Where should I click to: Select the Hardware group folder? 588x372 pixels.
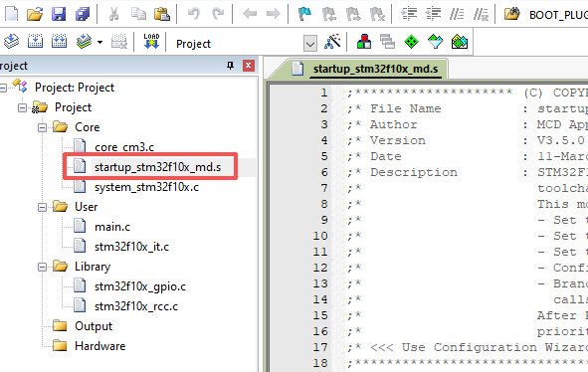coord(100,346)
